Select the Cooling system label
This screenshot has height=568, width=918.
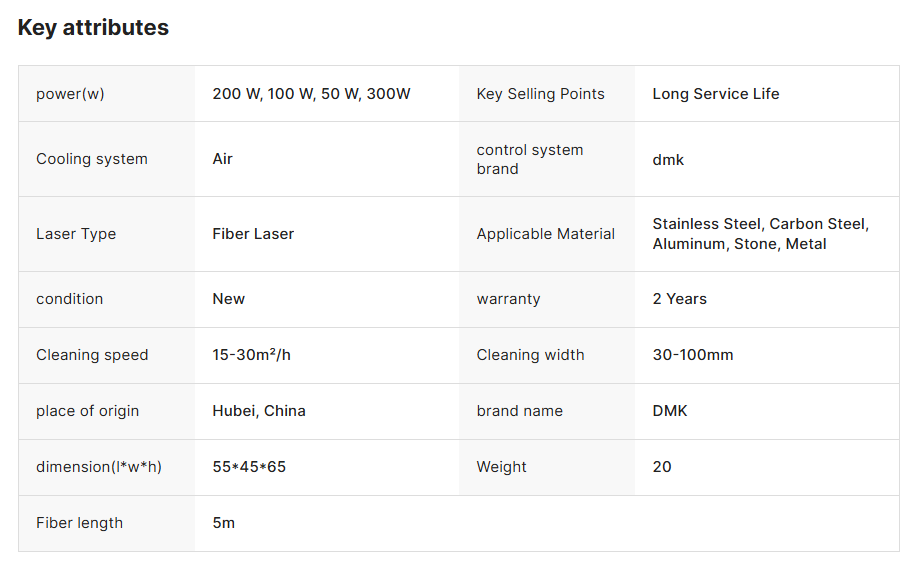pyautogui.click(x=92, y=159)
